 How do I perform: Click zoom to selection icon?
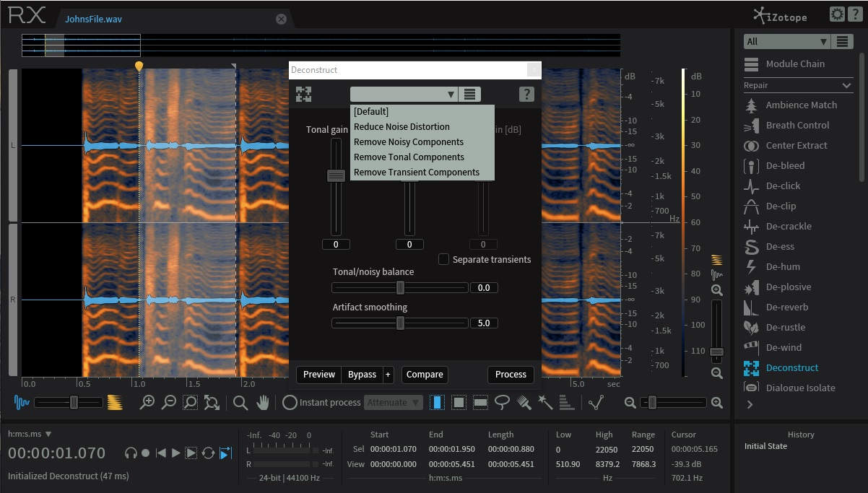pos(190,402)
